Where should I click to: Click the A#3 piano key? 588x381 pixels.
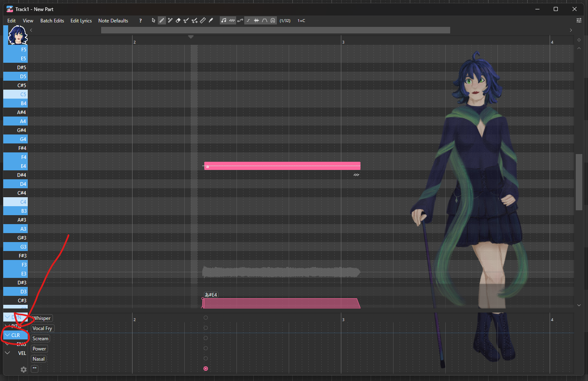coord(15,220)
